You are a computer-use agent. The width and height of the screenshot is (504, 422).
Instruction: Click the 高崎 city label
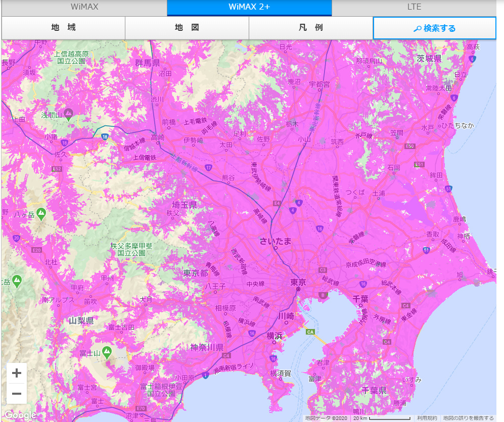pyautogui.click(x=158, y=137)
